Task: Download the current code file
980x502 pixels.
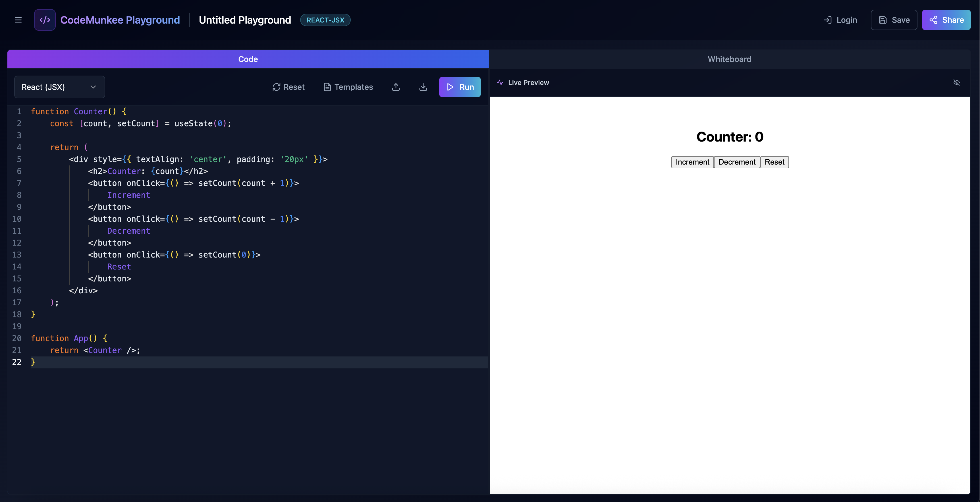Action: click(x=423, y=87)
